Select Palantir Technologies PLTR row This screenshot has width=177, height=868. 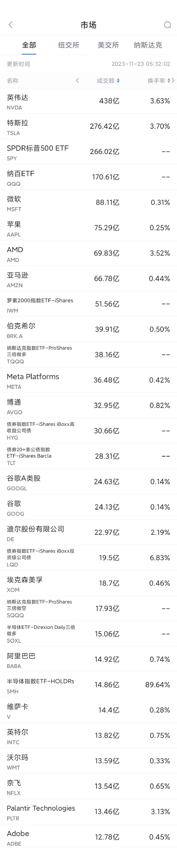[x=88, y=812]
